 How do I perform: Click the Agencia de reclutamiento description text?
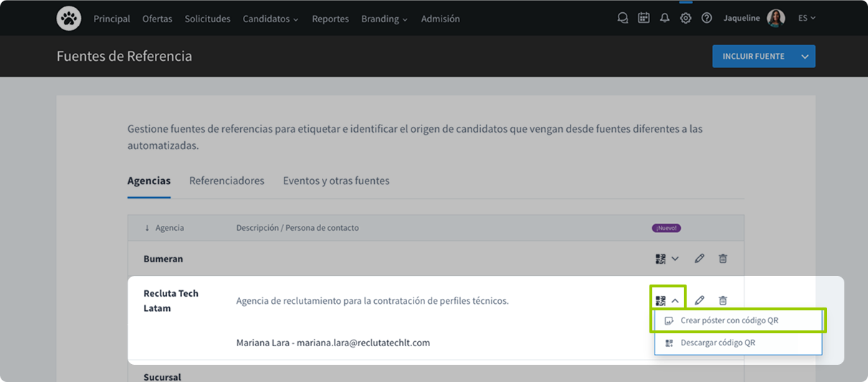pos(373,301)
